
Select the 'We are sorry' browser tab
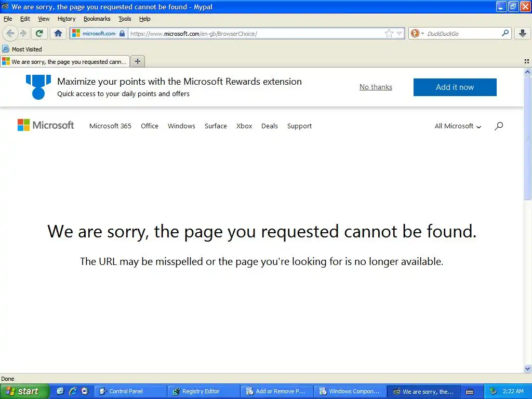click(65, 61)
